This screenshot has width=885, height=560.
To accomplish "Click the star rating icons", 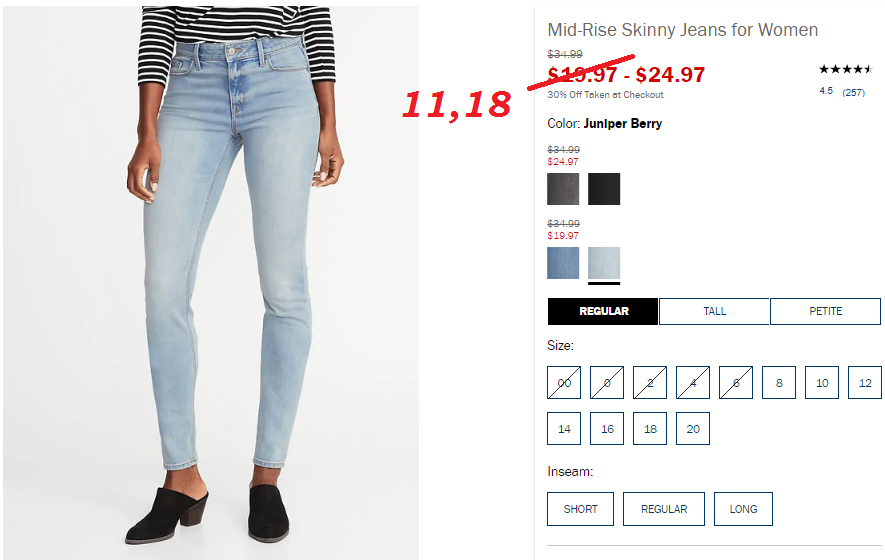I will tap(846, 69).
